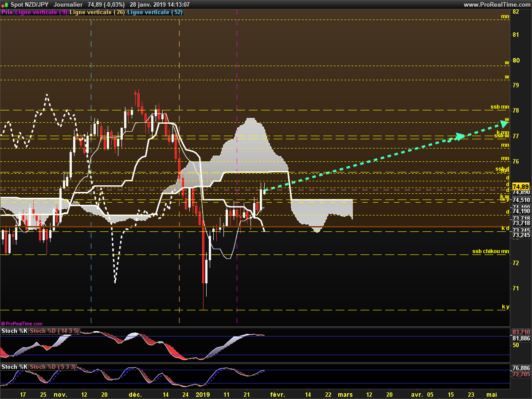
Task: Click the 83,710 stochastic value tag
Action: click(x=521, y=332)
